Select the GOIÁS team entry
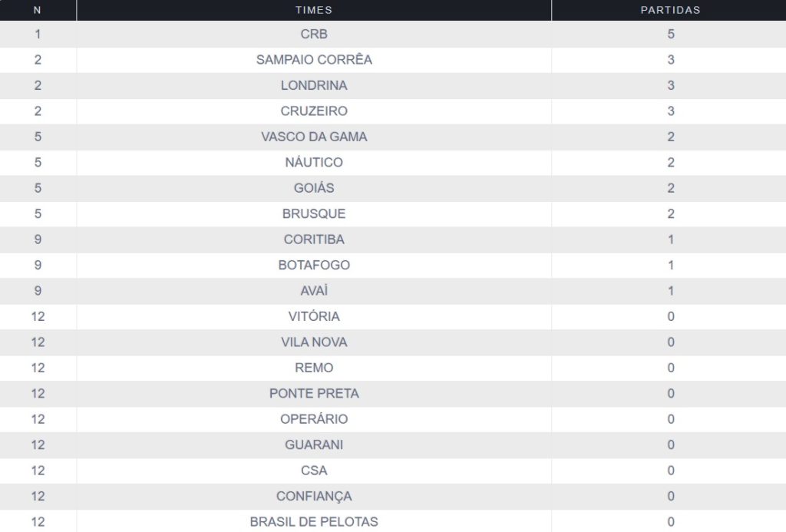Image resolution: width=786 pixels, height=532 pixels. pyautogui.click(x=314, y=188)
